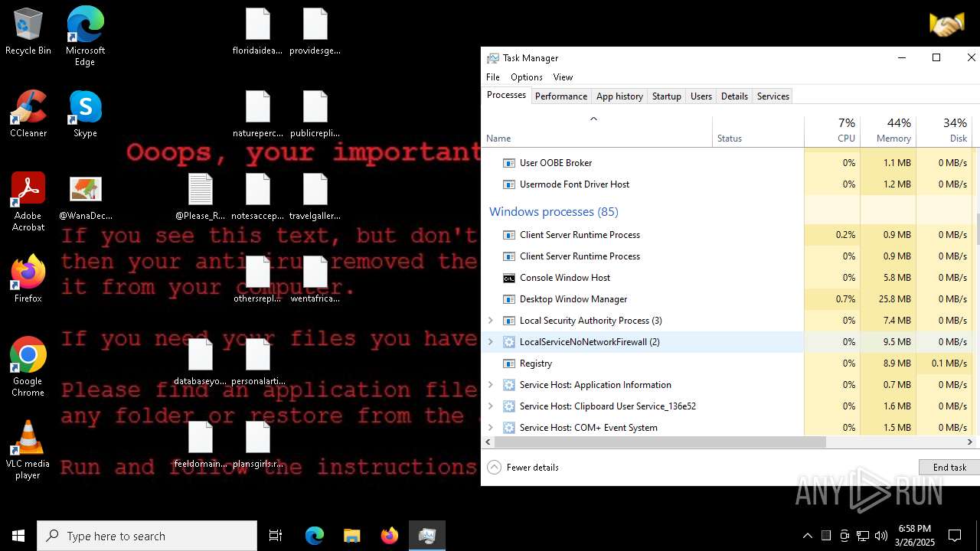Open the Options menu in Task Manager
Viewport: 980px width, 551px height.
coord(527,77)
